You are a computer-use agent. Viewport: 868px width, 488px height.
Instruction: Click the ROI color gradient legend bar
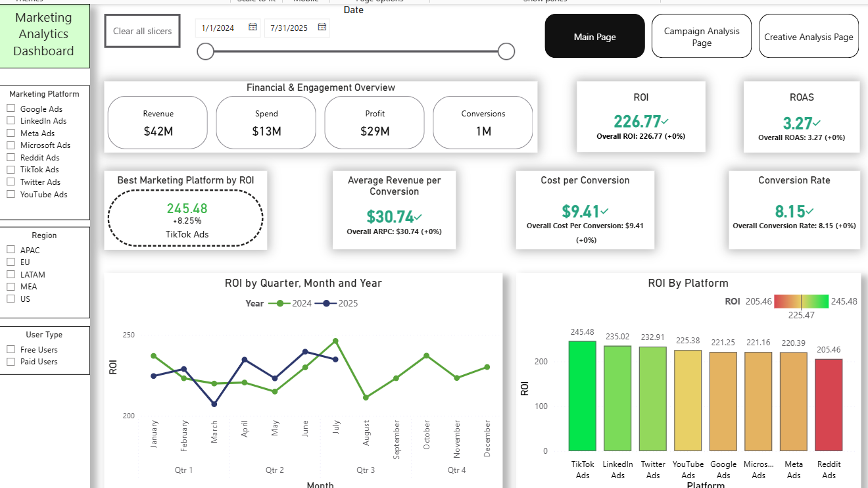pos(801,301)
